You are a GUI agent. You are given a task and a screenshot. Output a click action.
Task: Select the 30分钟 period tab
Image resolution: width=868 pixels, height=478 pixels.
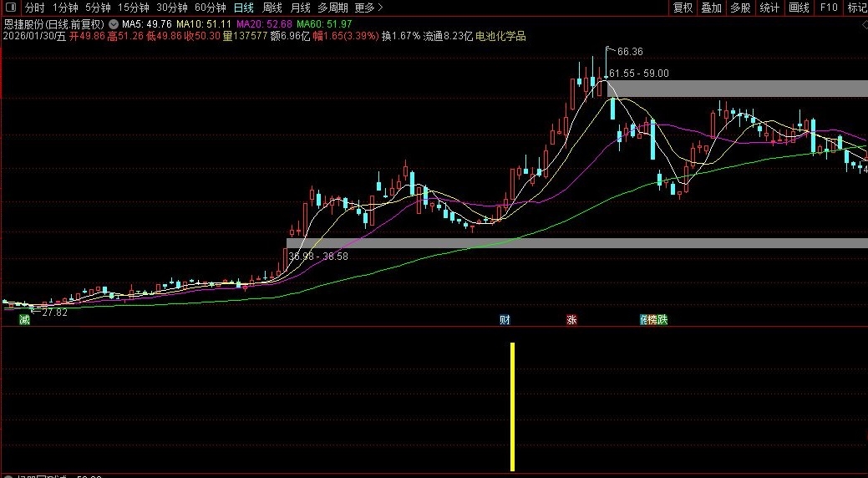(171, 8)
